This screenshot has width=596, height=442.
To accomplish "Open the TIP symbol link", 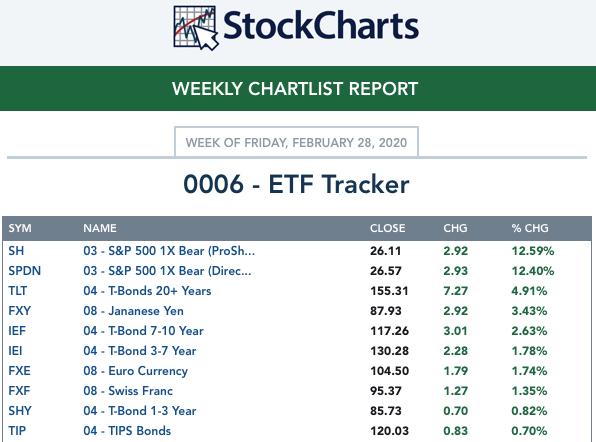I will click(x=17, y=431).
